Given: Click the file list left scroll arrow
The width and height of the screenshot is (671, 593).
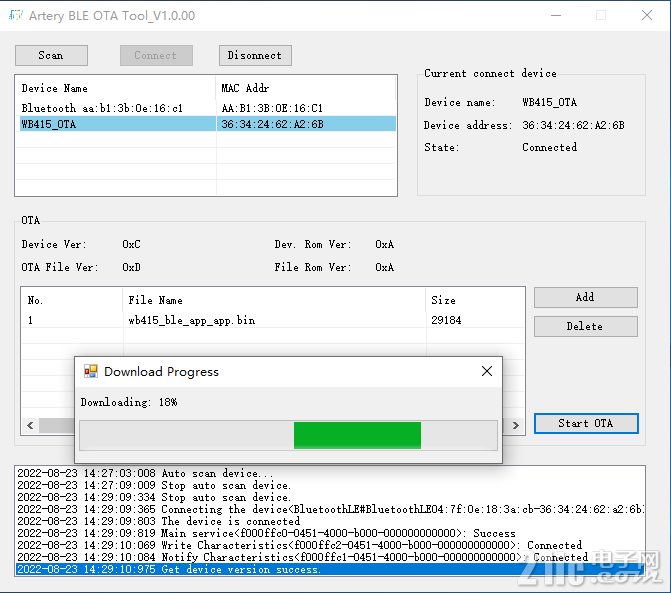Looking at the screenshot, I should click(30, 425).
